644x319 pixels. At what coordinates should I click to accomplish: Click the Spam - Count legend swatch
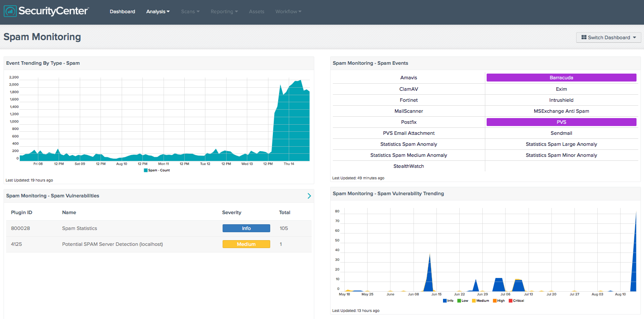click(x=145, y=170)
